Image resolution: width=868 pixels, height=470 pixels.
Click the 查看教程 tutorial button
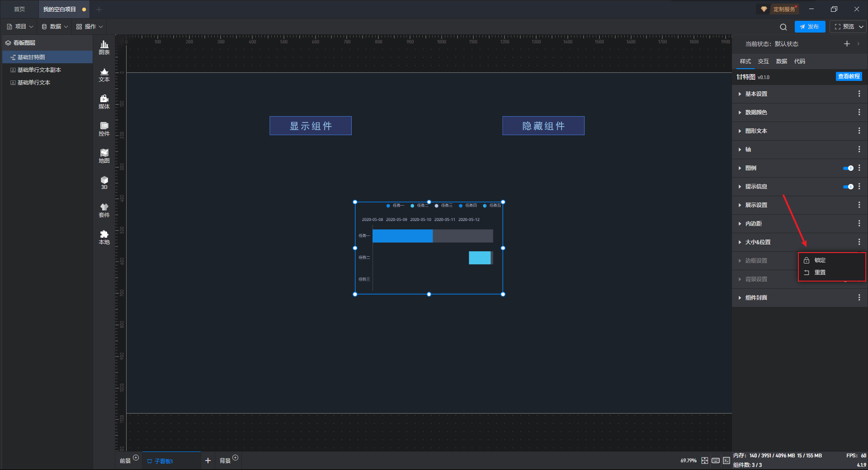tap(849, 76)
